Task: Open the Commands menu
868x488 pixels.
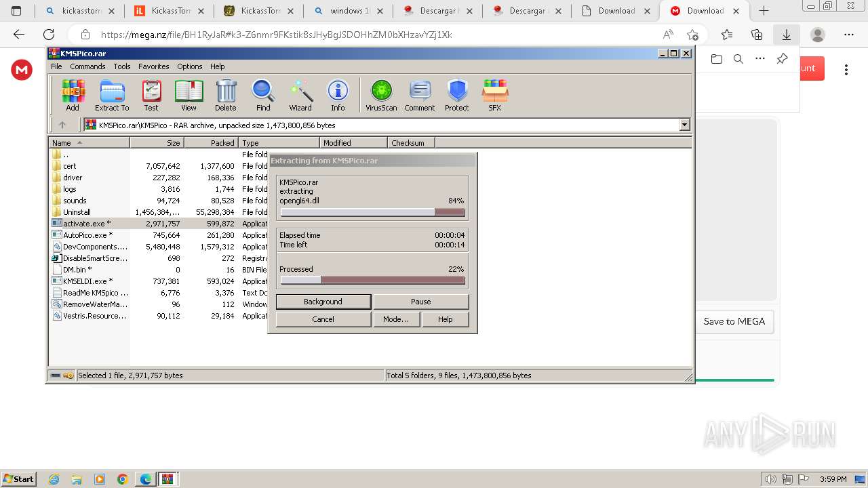Action: [87, 66]
